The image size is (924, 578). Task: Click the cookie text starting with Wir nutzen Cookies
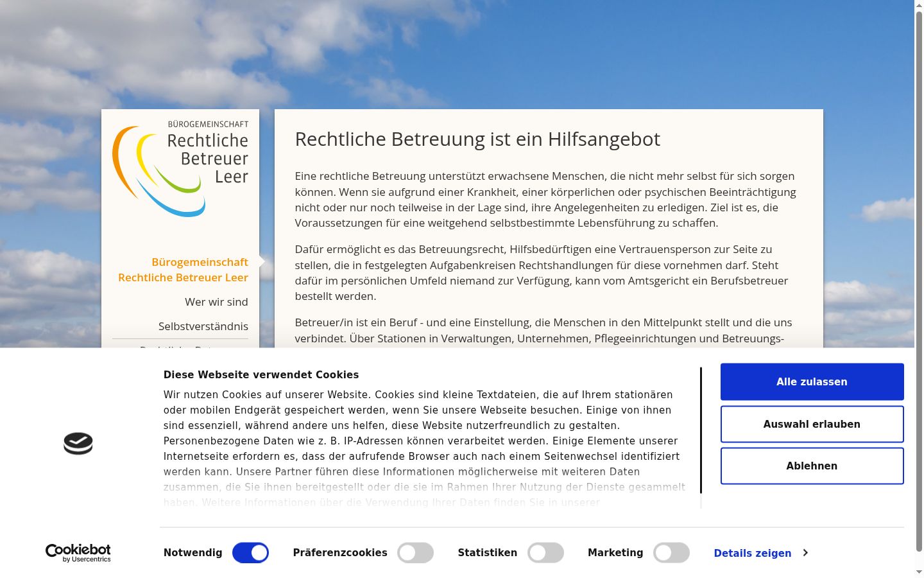[x=424, y=448]
